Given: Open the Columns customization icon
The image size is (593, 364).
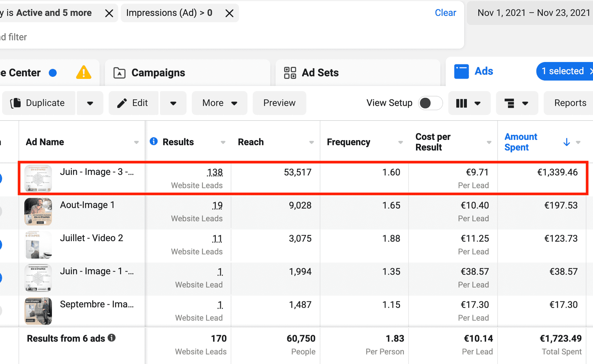Looking at the screenshot, I should (x=462, y=103).
